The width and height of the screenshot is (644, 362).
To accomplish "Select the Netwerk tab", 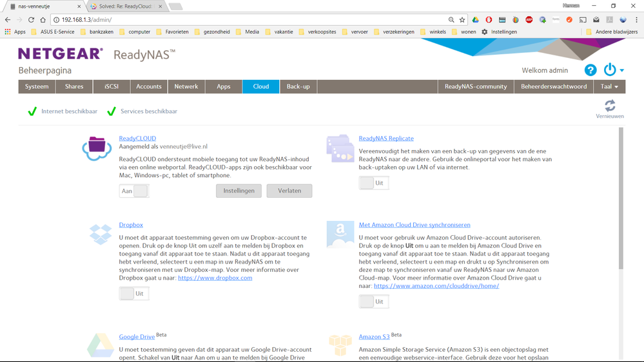I will (x=186, y=86).
